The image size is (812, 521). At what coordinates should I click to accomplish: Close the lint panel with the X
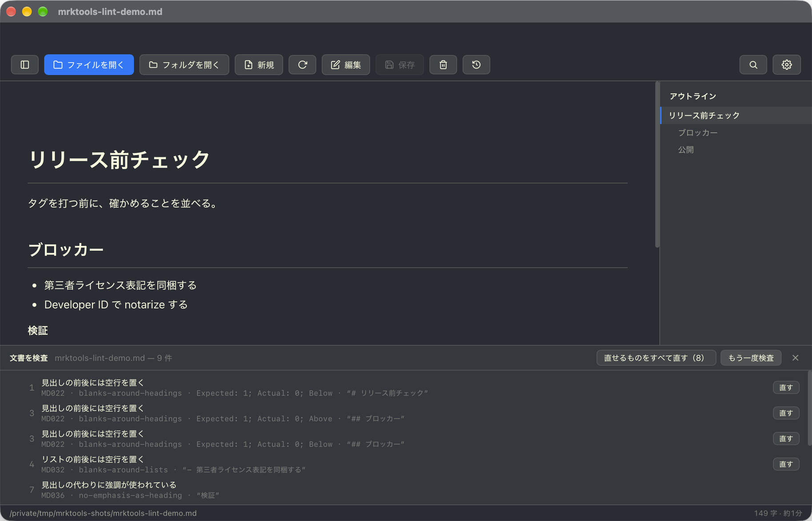[796, 358]
